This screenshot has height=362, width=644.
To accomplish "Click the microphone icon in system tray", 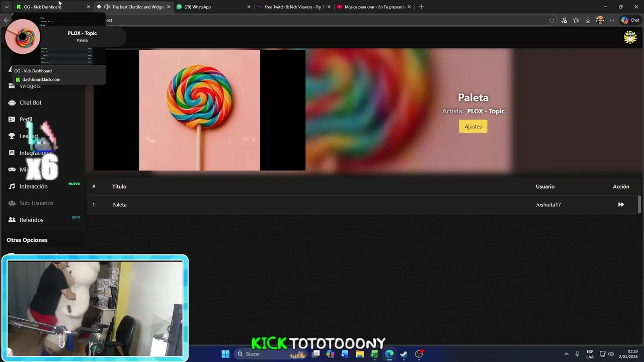I will pyautogui.click(x=577, y=354).
